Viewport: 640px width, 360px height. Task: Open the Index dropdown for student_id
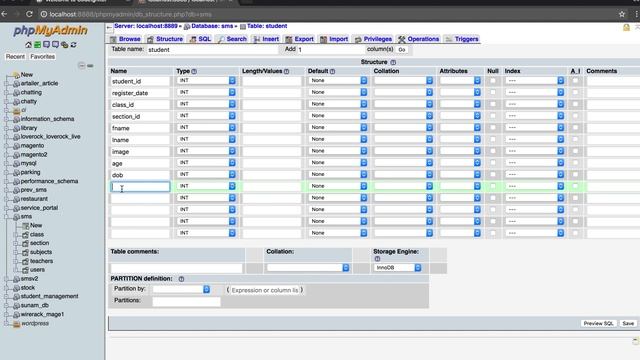pos(535,81)
